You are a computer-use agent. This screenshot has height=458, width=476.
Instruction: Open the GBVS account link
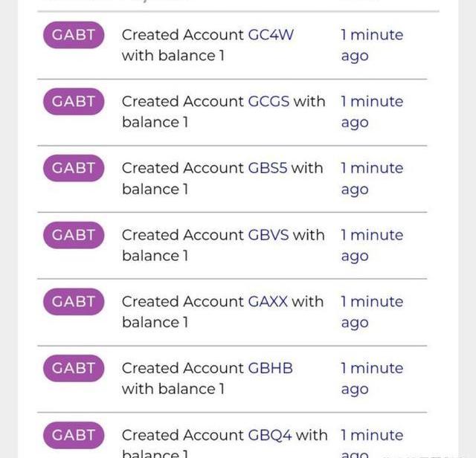click(268, 236)
